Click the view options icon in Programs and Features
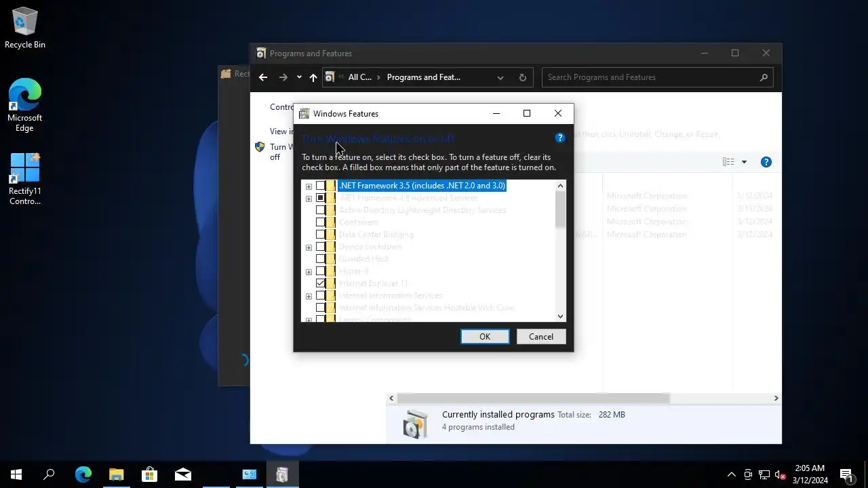The width and height of the screenshot is (868, 488). [x=728, y=162]
